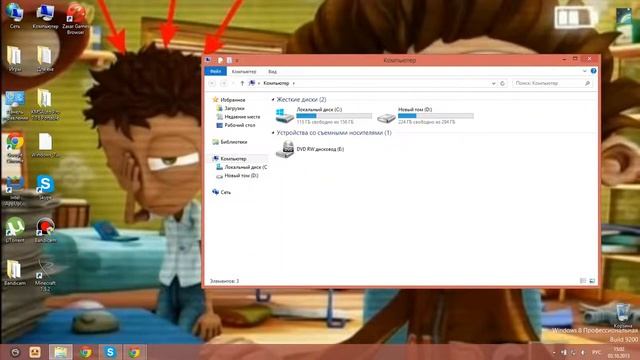Switch to large icons view via the status bar icon
Viewport: 640px width, 360px height.
592,281
